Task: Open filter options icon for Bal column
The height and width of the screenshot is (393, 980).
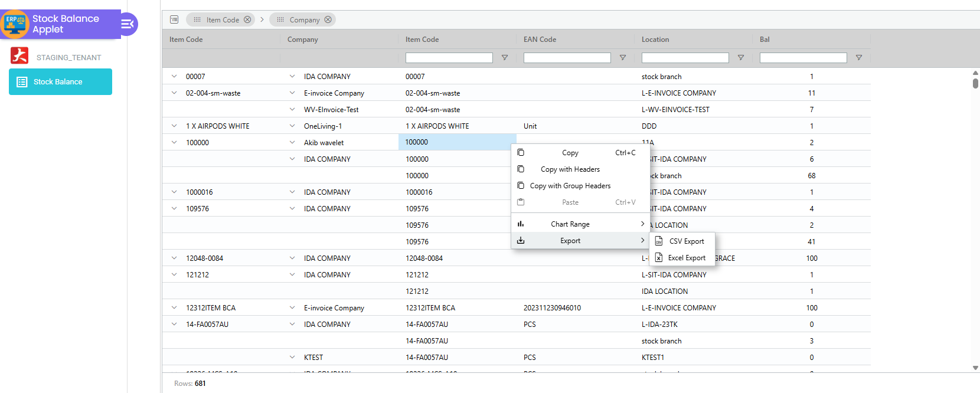Action: [858, 58]
